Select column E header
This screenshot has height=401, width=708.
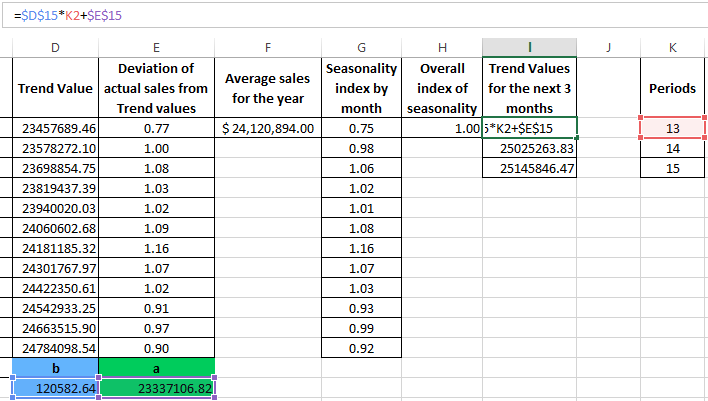(x=157, y=47)
